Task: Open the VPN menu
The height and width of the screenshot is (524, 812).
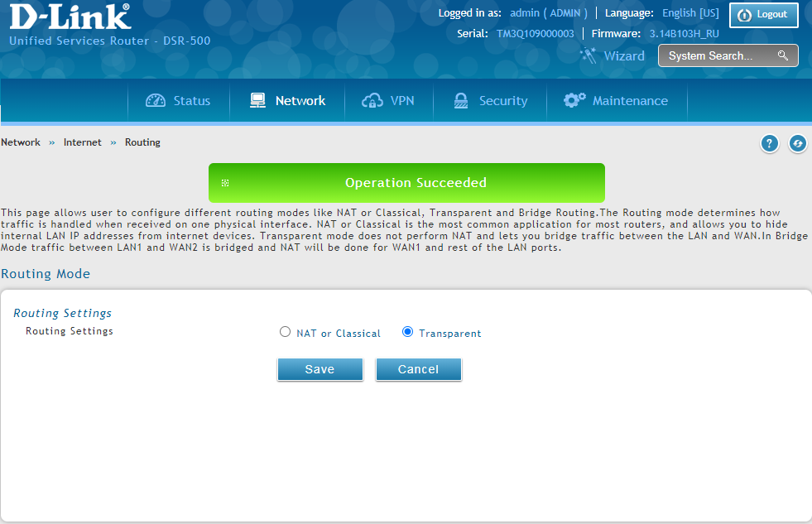Action: click(388, 100)
